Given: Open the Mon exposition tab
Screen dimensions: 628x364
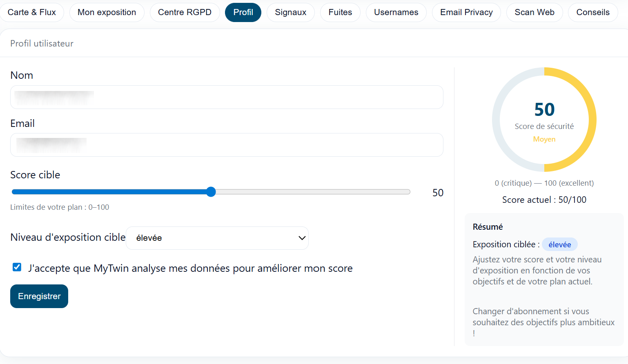Looking at the screenshot, I should (x=107, y=12).
